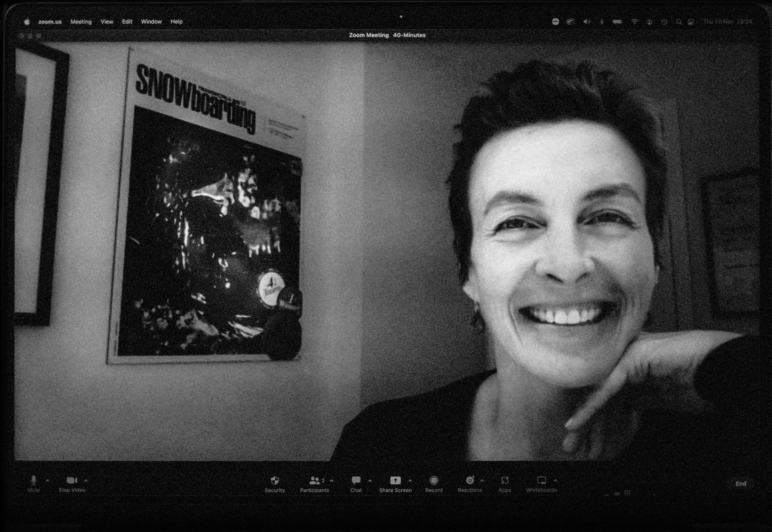Expand the Participants options chevron
This screenshot has width=772, height=532.
pos(332,481)
